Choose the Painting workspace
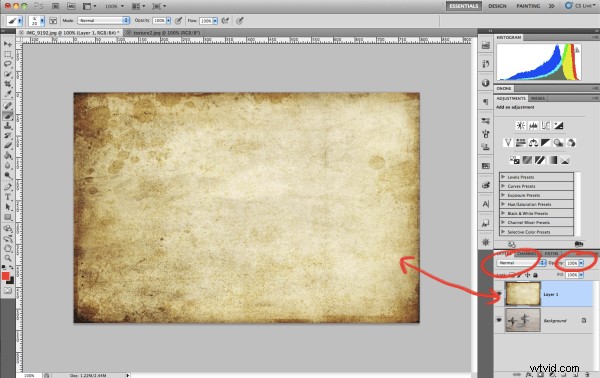 pyautogui.click(x=528, y=6)
